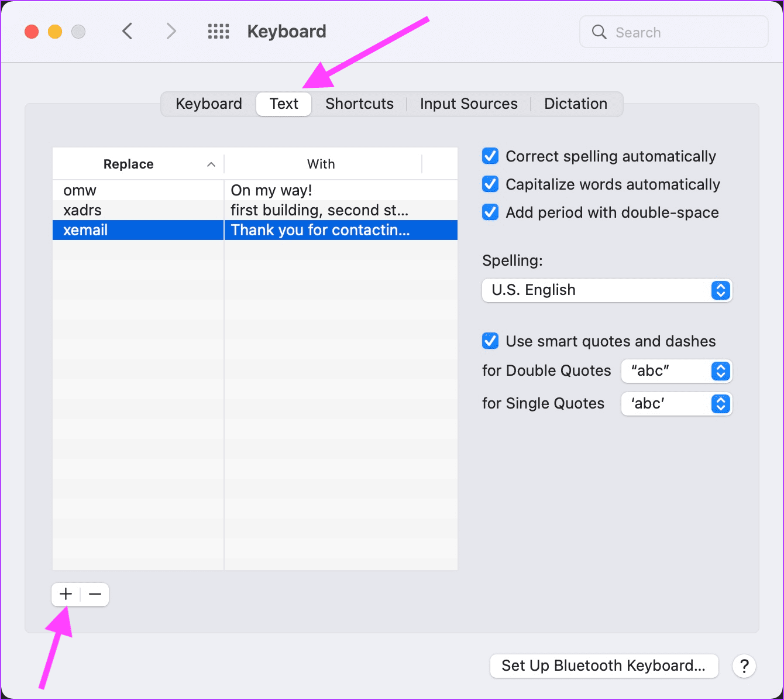
Task: Switch to the Shortcuts tab
Action: pyautogui.click(x=359, y=104)
